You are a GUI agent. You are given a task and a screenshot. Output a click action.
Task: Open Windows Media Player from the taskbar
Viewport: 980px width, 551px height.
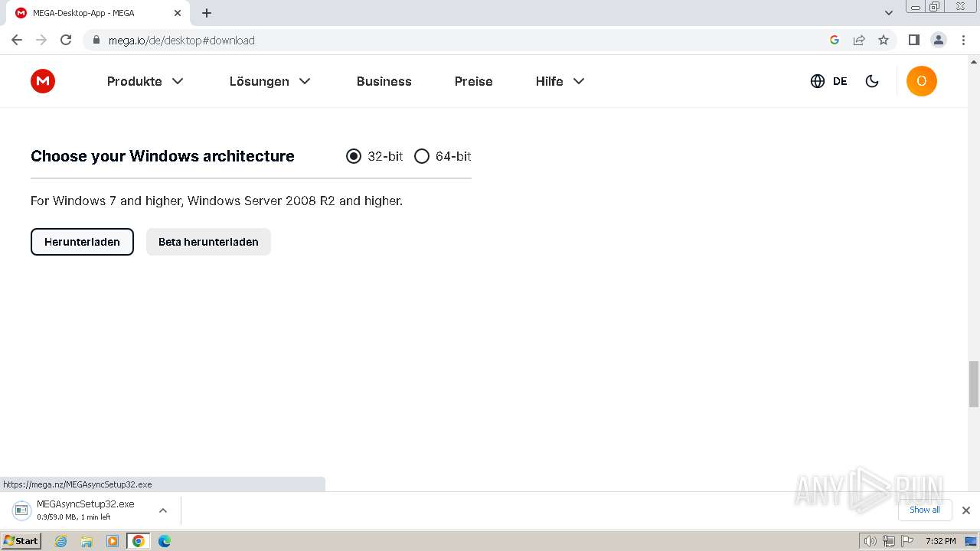pyautogui.click(x=113, y=541)
